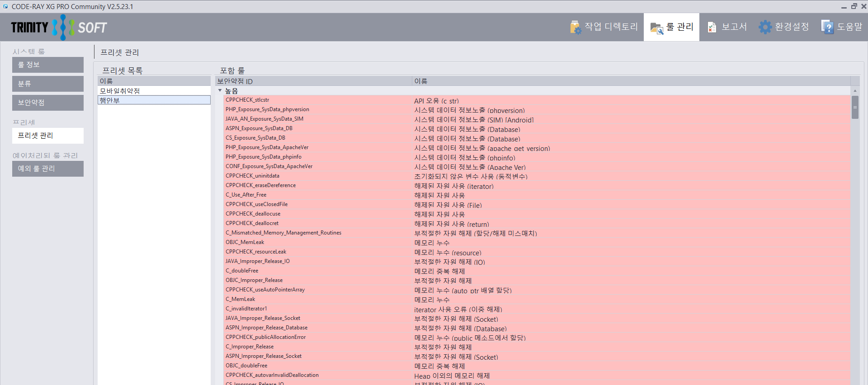Select the C_doubleFree row

(537, 271)
